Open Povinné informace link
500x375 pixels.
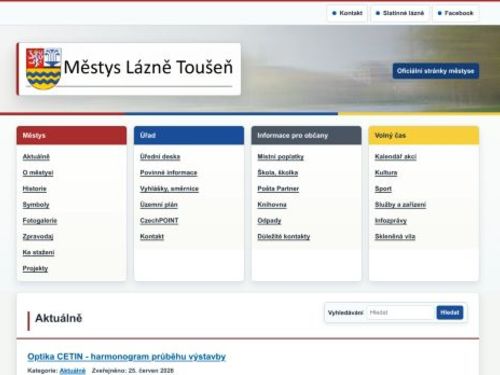pos(168,173)
